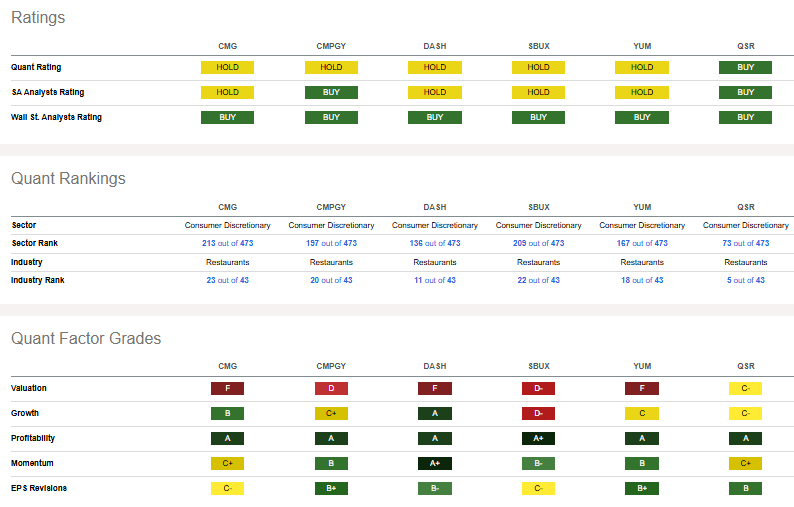Click the Quant Factor Grades section heading
The height and width of the screenshot is (507, 794).
[x=86, y=338]
